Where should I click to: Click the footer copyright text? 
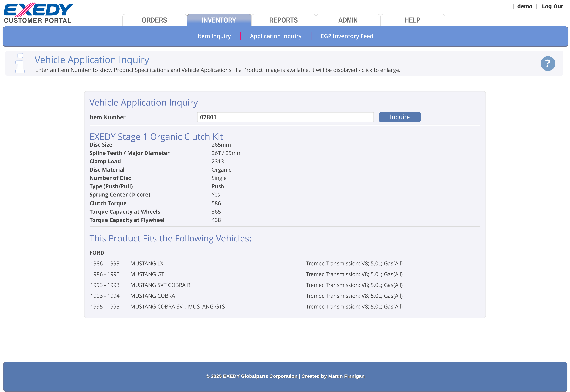point(285,377)
